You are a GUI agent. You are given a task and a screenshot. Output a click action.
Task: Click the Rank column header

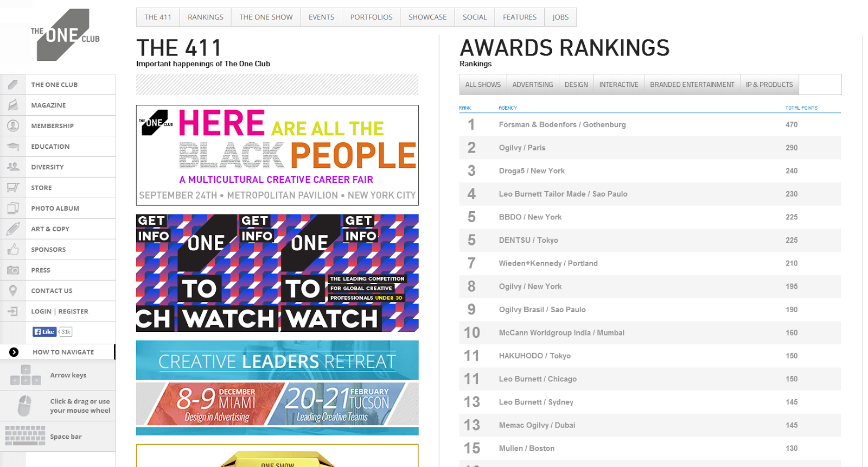click(465, 108)
